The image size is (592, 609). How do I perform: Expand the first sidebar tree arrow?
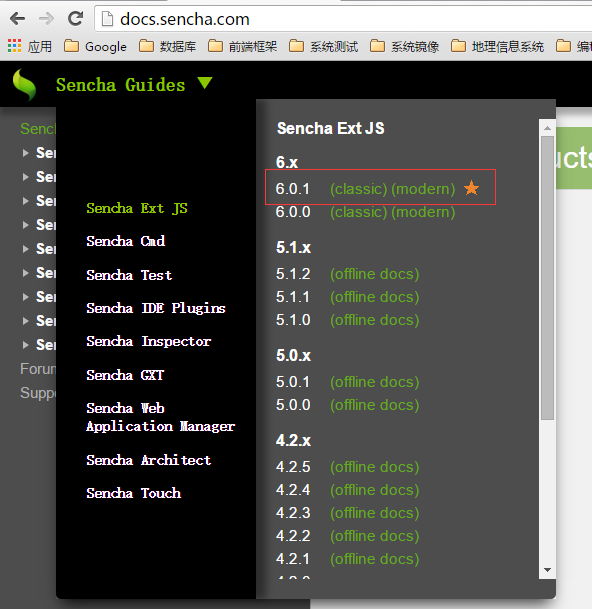26,153
